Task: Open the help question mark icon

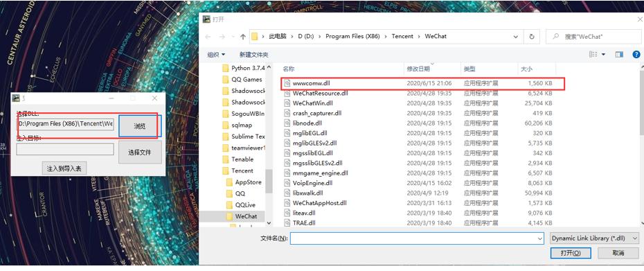Action: pyautogui.click(x=636, y=54)
